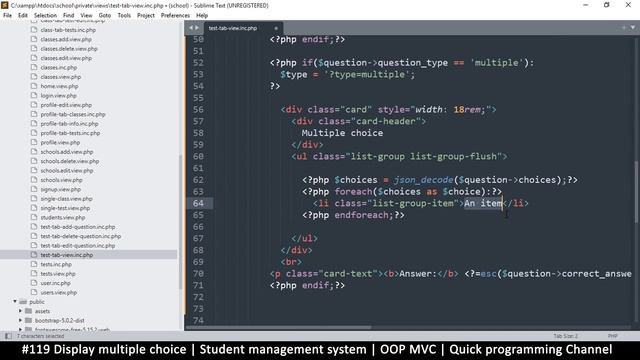
Task: Open the Selection menu
Action: tap(45, 16)
